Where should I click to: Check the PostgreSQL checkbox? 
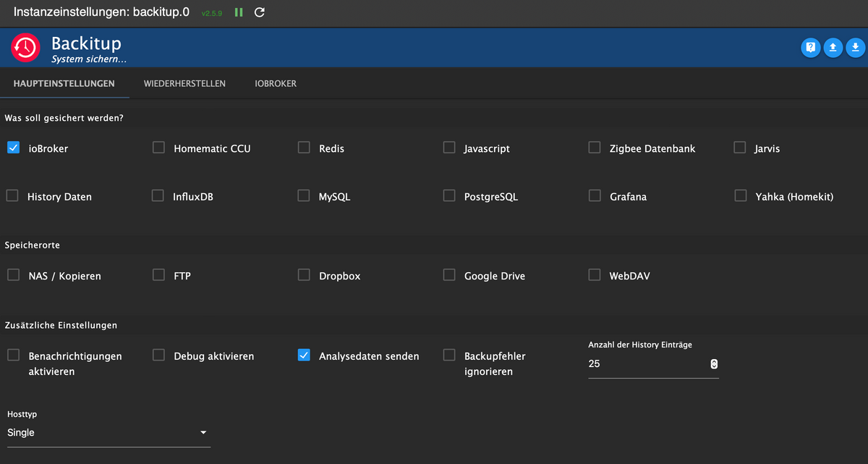click(449, 195)
